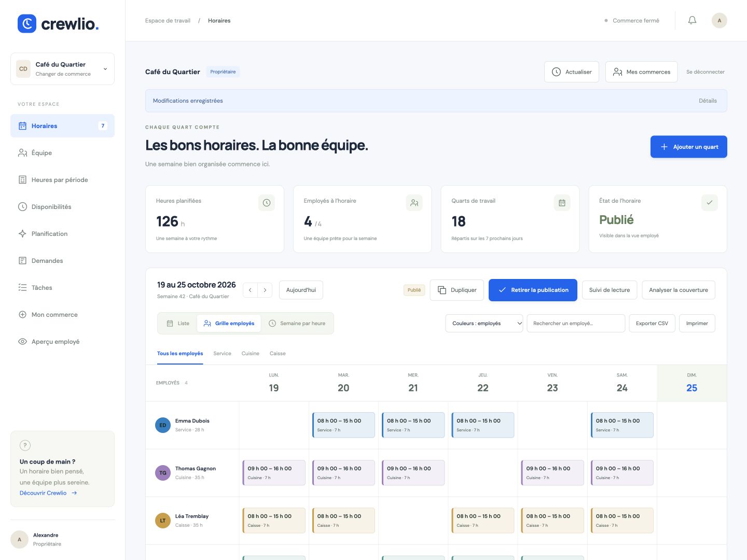
Task: Open Mes commerces
Action: pos(641,72)
